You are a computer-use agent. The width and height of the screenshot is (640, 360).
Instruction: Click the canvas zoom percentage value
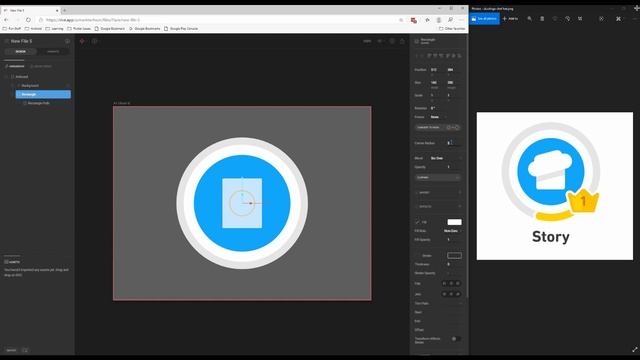367,41
